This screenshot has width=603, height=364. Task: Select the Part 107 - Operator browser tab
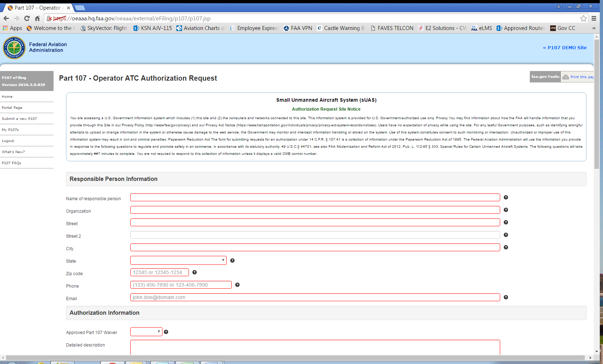37,8
